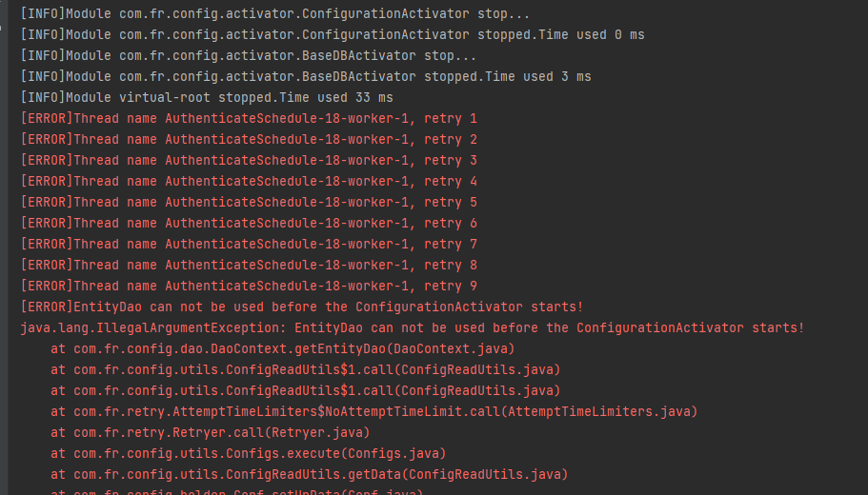Select the retry 4 error line

click(x=249, y=182)
